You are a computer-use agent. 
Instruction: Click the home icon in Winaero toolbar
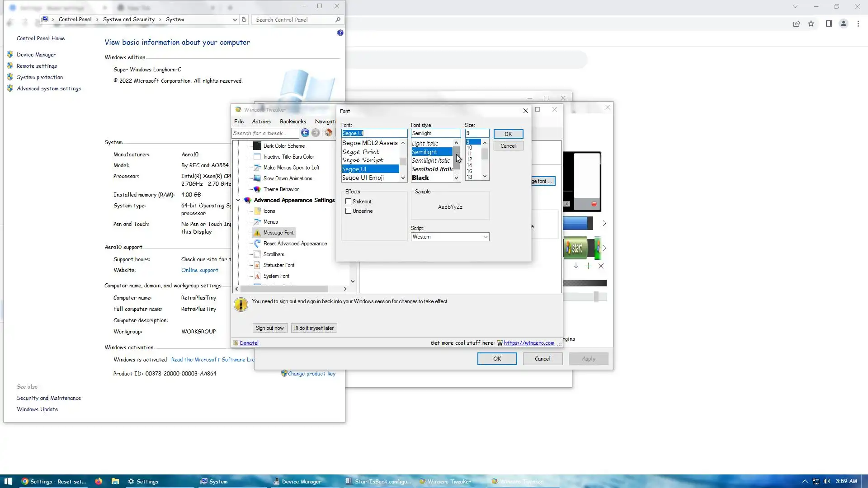coord(328,133)
